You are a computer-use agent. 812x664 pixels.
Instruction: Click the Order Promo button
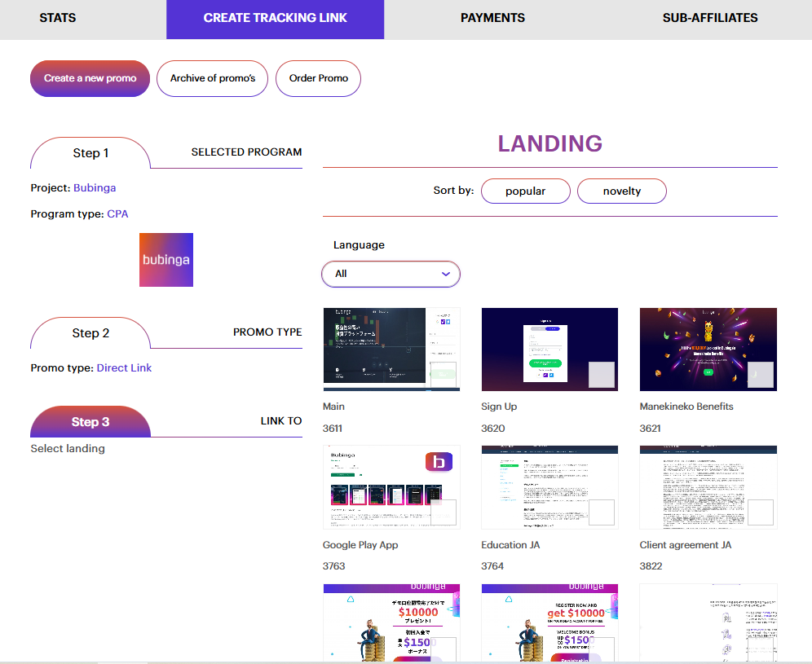pyautogui.click(x=319, y=78)
